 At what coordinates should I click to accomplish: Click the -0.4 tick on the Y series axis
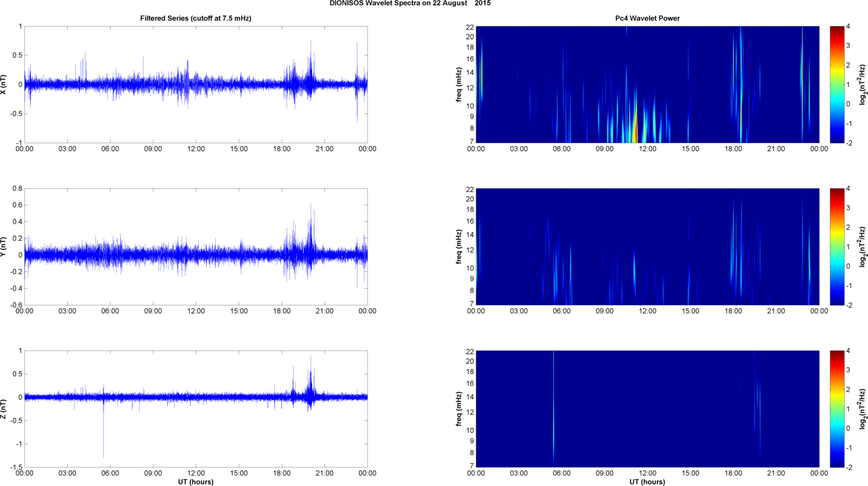pos(16,289)
